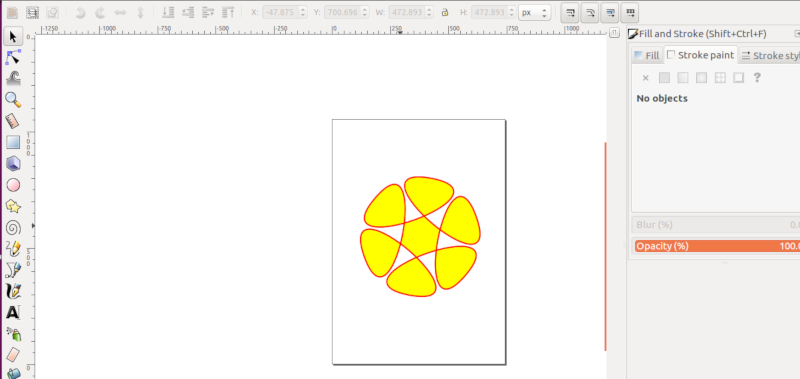Click Select all in all layers icon
The image size is (800, 379).
pos(32,13)
